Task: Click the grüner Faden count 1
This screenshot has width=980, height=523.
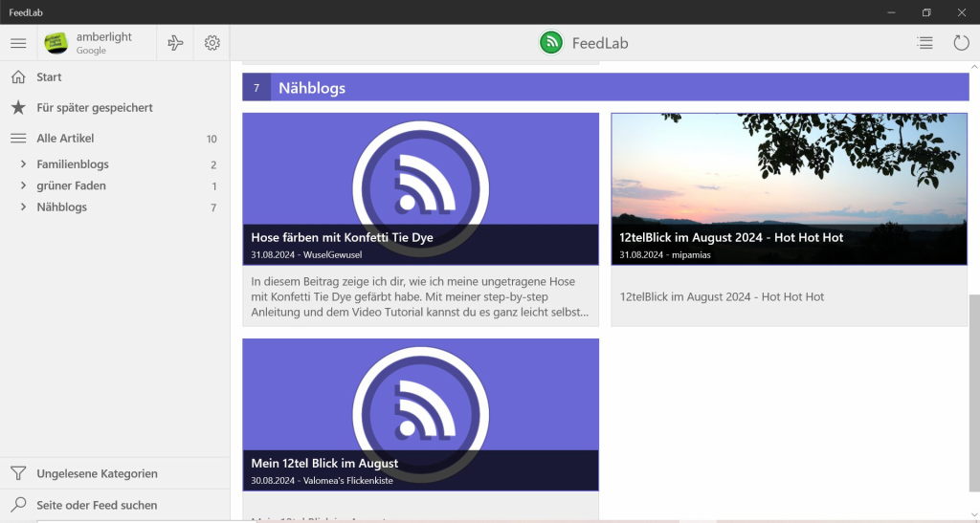Action: [x=214, y=186]
